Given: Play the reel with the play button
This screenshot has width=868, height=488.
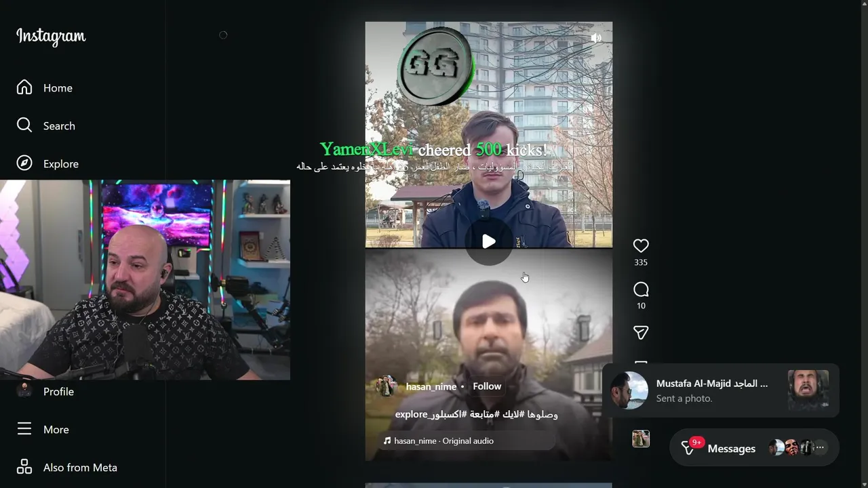Looking at the screenshot, I should [488, 241].
